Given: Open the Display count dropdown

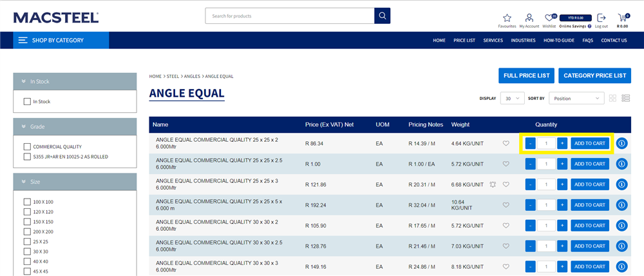Looking at the screenshot, I should point(512,99).
